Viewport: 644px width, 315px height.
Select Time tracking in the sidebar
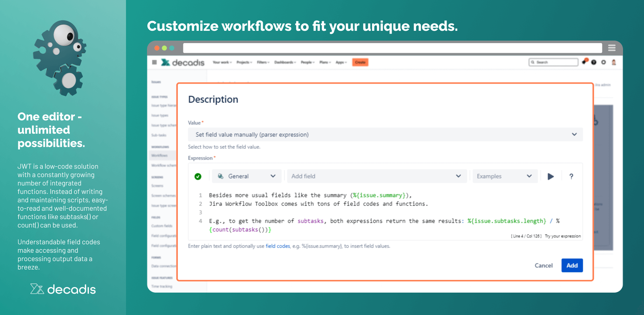click(x=162, y=286)
